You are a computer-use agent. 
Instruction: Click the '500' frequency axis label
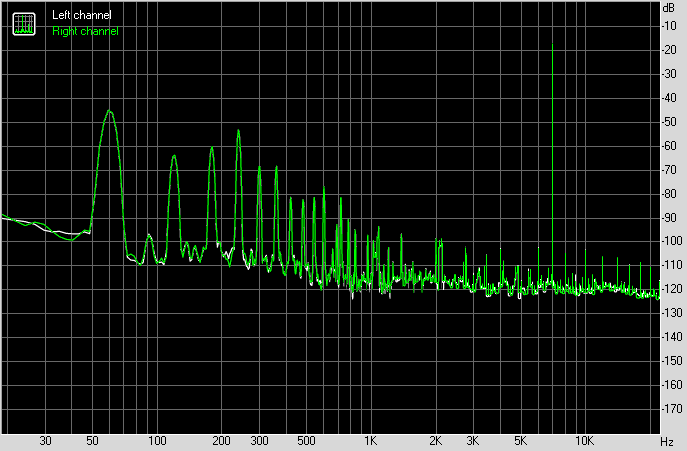pyautogui.click(x=306, y=440)
